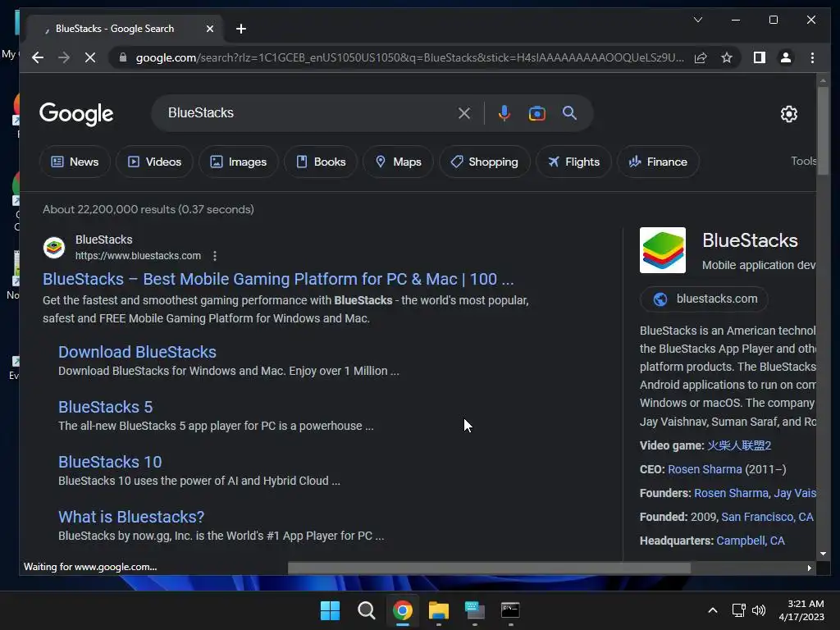Close the BlueStacks - Google Search tab
This screenshot has width=840, height=630.
pos(210,29)
